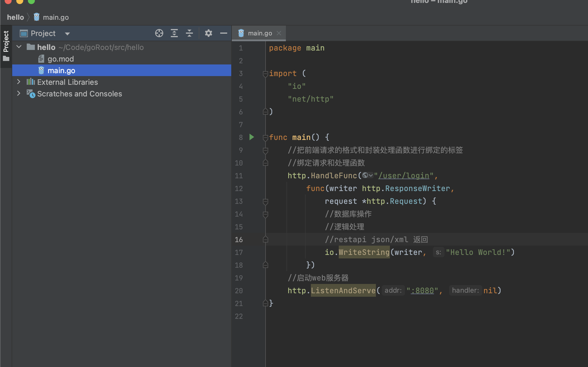Click the Collapse All icon in project panel

click(x=189, y=33)
